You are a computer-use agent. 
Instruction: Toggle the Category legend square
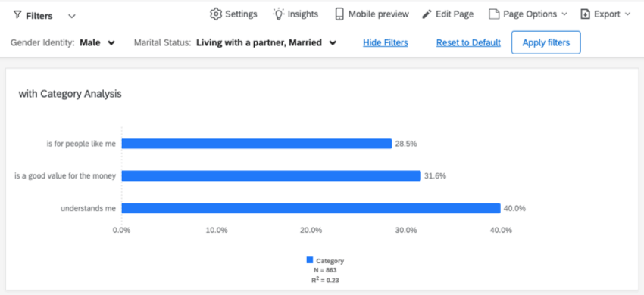[x=310, y=260]
